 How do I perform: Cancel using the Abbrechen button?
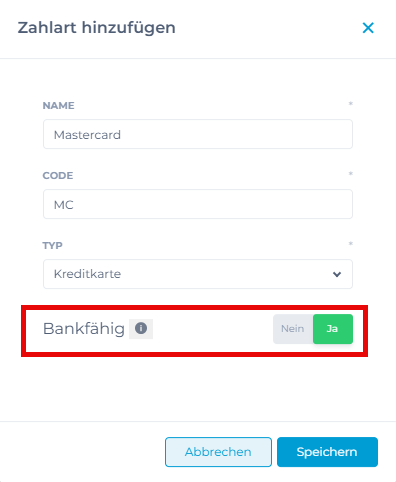coord(218,452)
